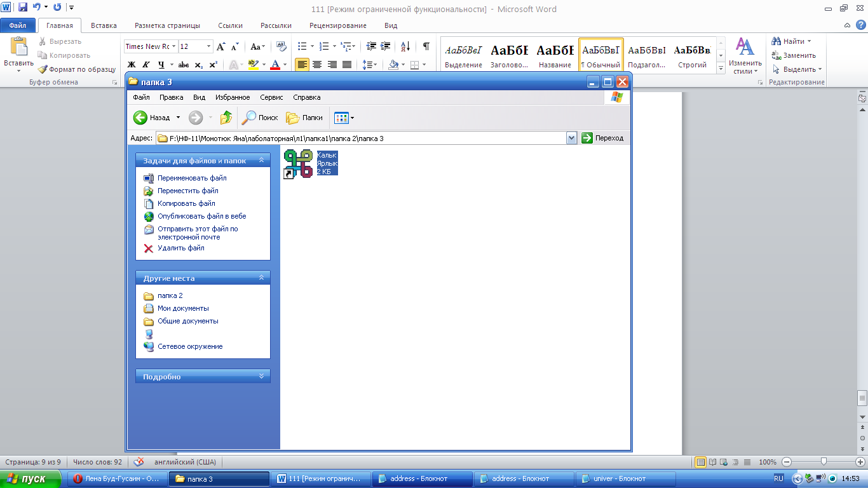Apply superscript formatting in Word
The image size is (868, 488).
(x=214, y=65)
